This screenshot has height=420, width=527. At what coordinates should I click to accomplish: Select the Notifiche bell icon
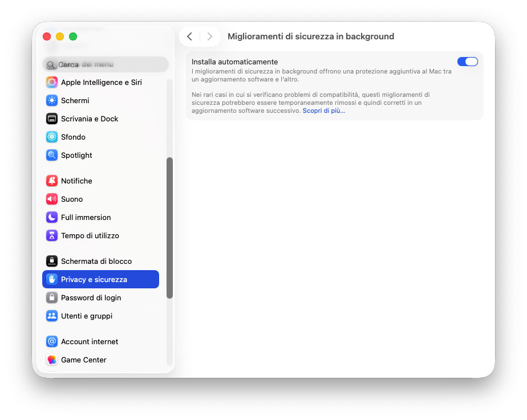79,181
